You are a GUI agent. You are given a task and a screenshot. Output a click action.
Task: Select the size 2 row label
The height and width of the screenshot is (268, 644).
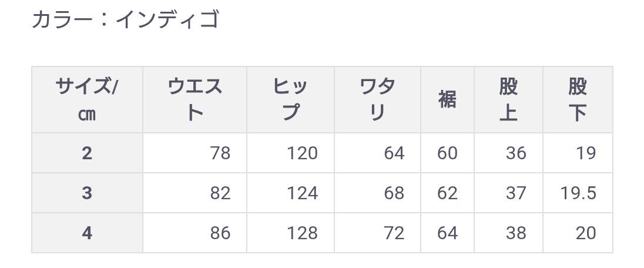point(87,153)
